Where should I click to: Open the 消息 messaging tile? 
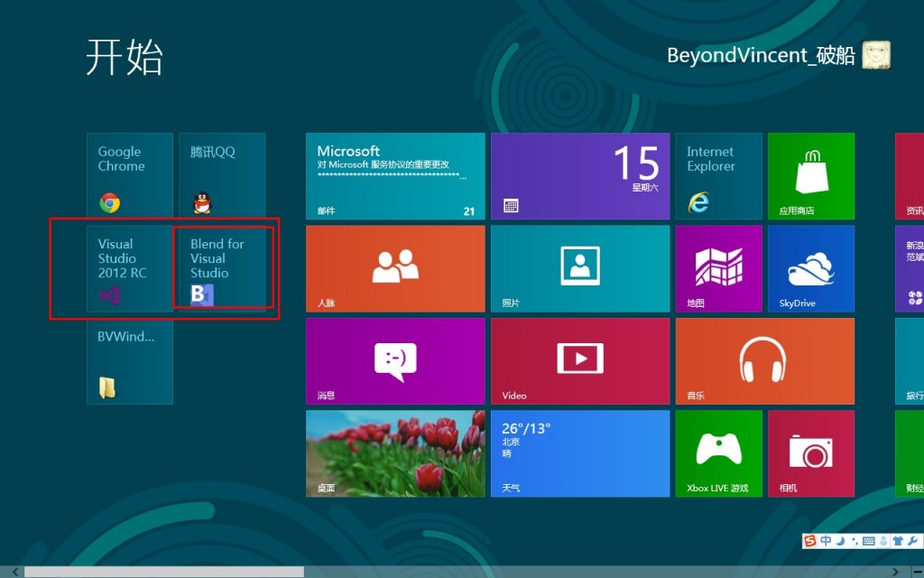pos(395,361)
